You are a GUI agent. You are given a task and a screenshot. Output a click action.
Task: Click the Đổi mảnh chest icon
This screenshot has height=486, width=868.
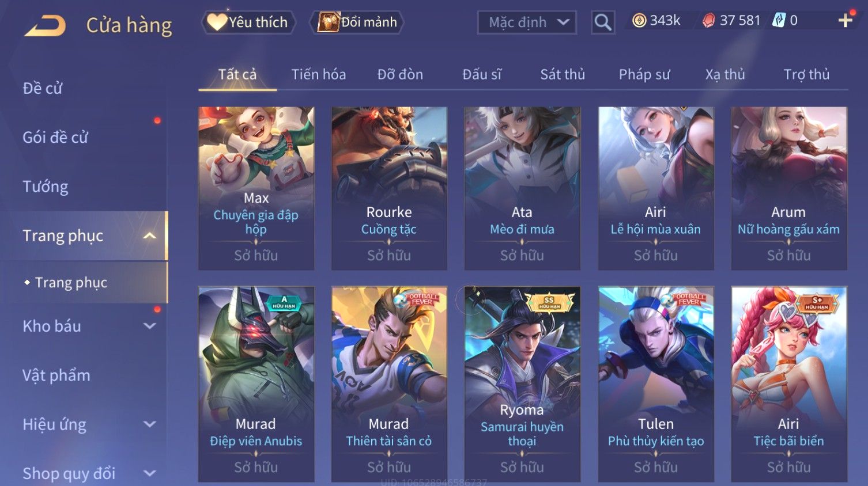(x=328, y=22)
